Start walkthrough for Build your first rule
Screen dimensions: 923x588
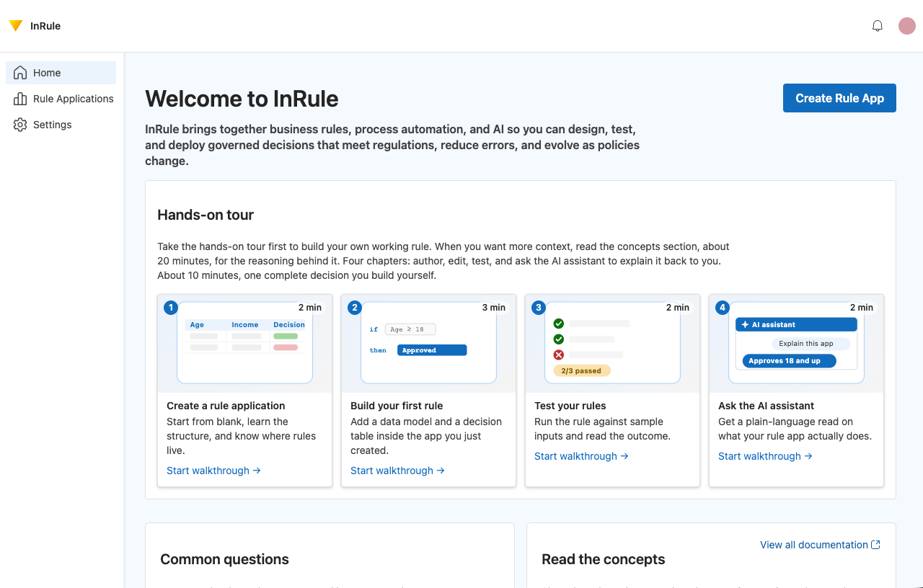pyautogui.click(x=397, y=471)
